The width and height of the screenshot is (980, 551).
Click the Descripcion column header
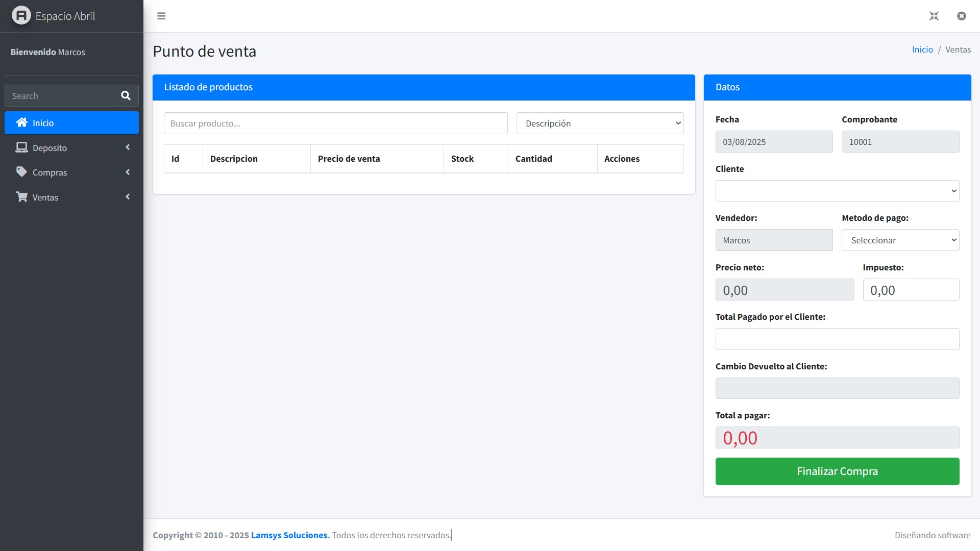tap(257, 159)
